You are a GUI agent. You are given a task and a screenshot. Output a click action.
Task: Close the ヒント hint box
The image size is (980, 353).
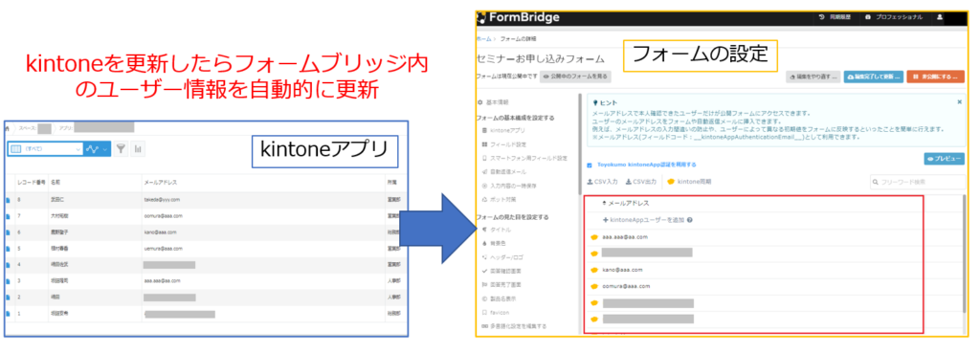(x=959, y=101)
